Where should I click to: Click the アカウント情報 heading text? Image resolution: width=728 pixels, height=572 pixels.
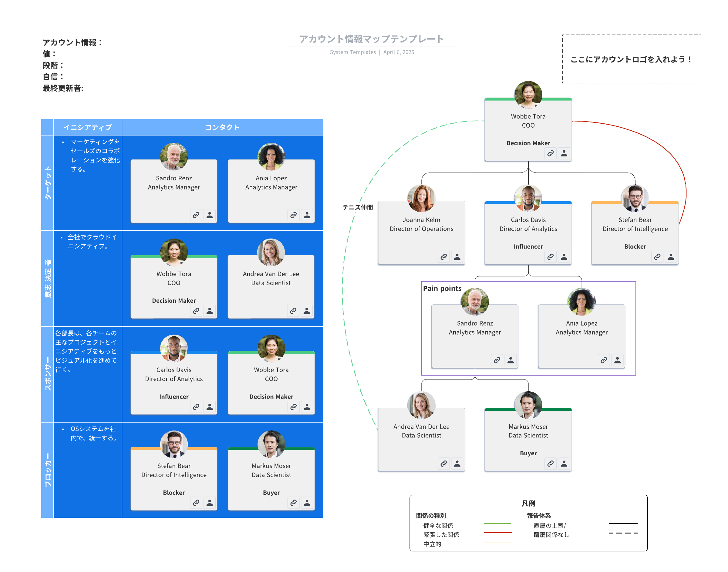(x=72, y=42)
